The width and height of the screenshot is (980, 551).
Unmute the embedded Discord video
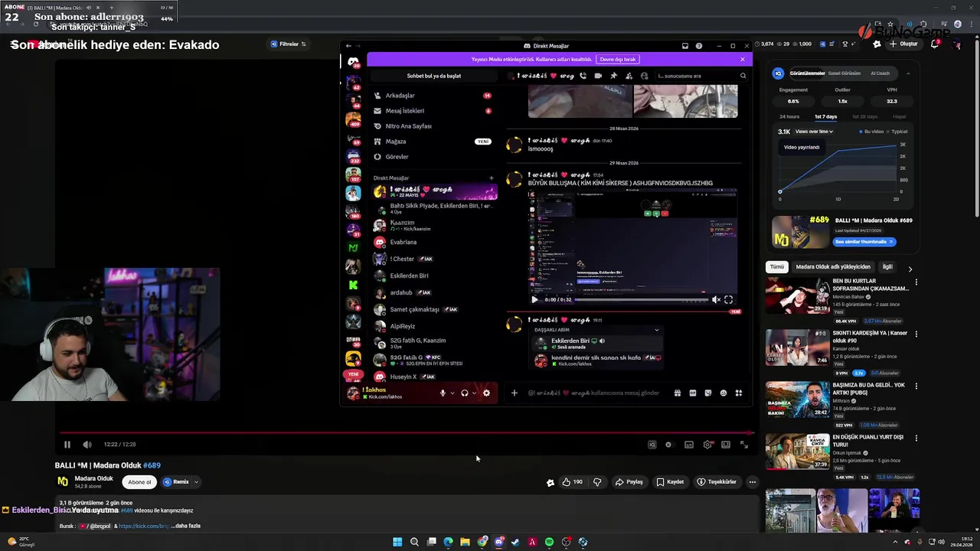tap(716, 299)
